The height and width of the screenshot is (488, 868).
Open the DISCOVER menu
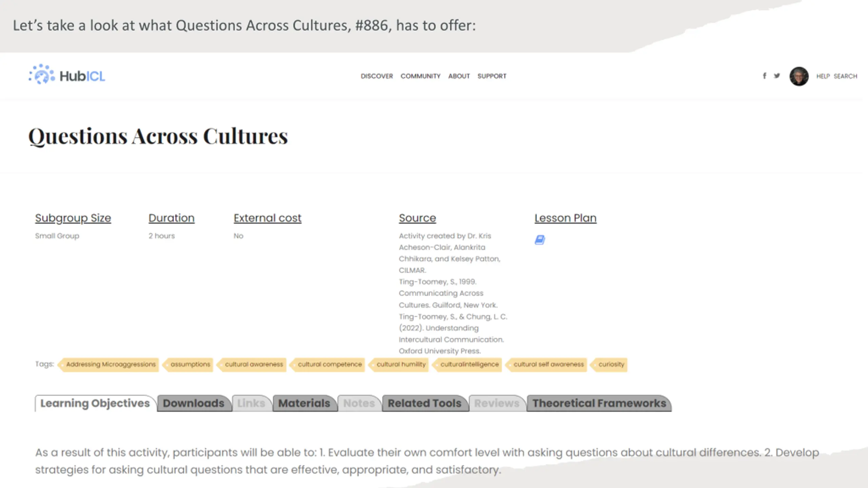(x=377, y=76)
